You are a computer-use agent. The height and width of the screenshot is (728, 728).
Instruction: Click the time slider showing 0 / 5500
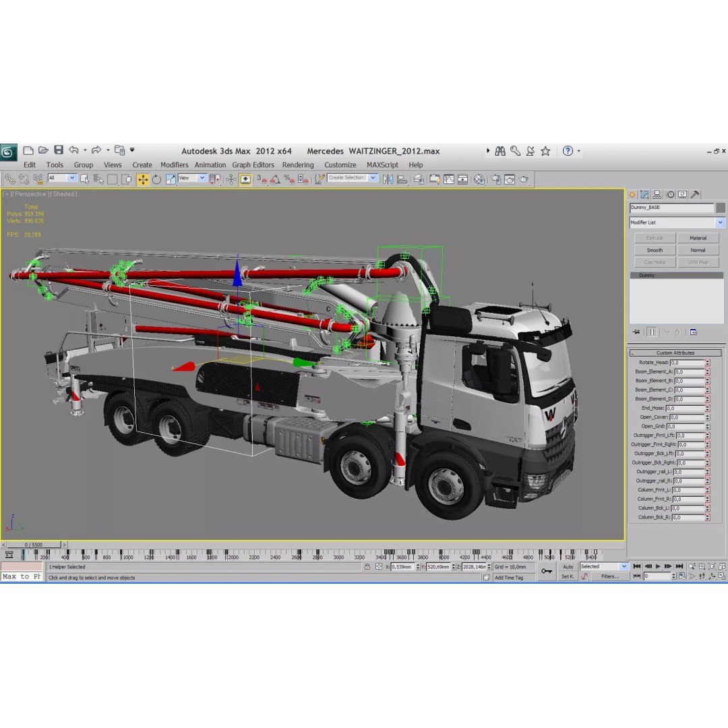34,545
